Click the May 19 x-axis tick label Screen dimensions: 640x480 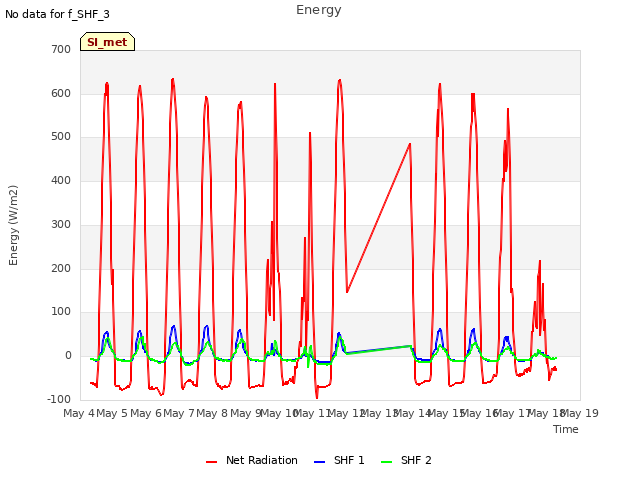[x=580, y=413]
